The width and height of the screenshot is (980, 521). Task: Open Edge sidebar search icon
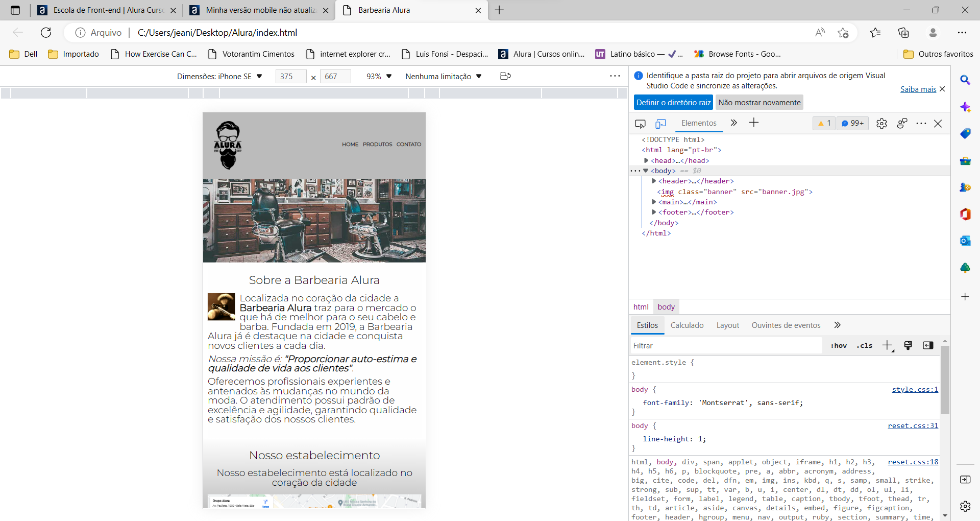965,80
